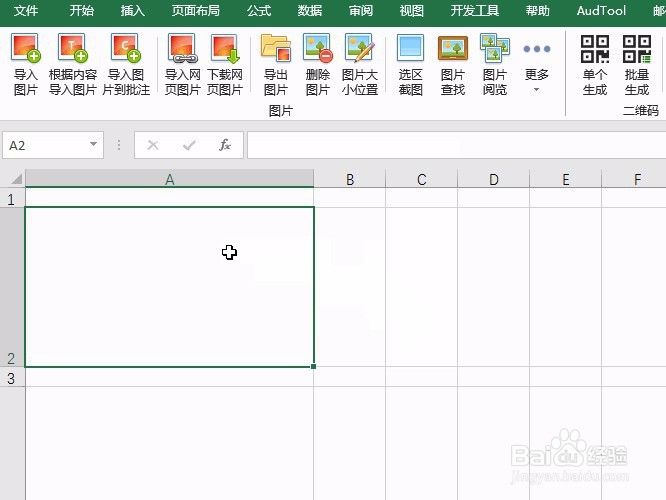The image size is (666, 500).
Task: Switch to 开发工具 developer tab
Action: 474,11
